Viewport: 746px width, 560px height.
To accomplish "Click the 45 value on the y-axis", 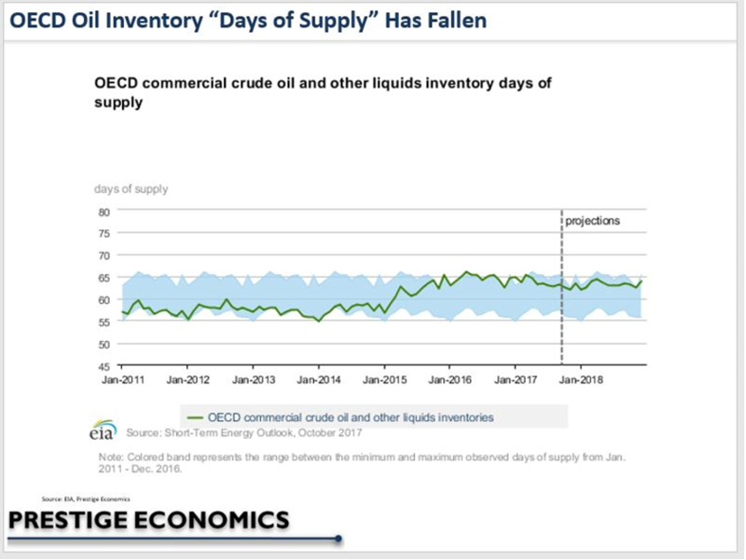I will tap(104, 366).
